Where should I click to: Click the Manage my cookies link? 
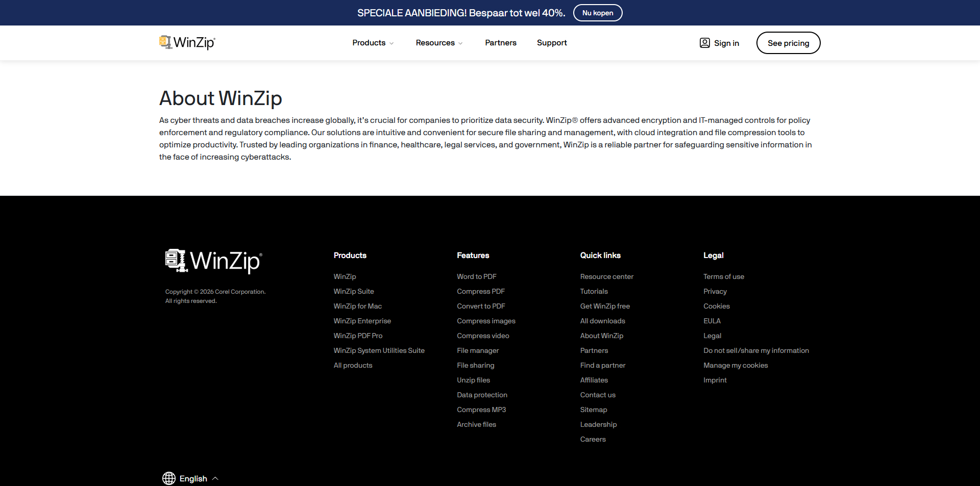tap(735, 365)
